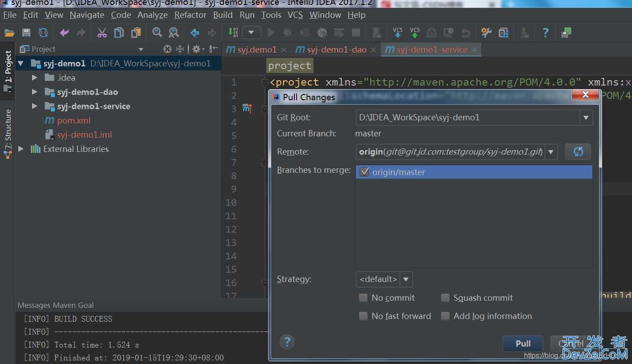Expand the syj-demo1-dao module
This screenshot has width=632, height=364.
34,92
